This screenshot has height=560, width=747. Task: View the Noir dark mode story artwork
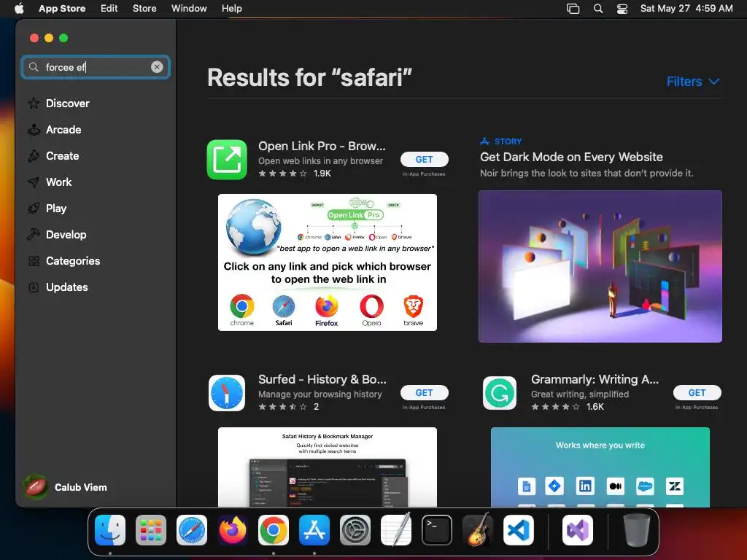click(x=600, y=266)
